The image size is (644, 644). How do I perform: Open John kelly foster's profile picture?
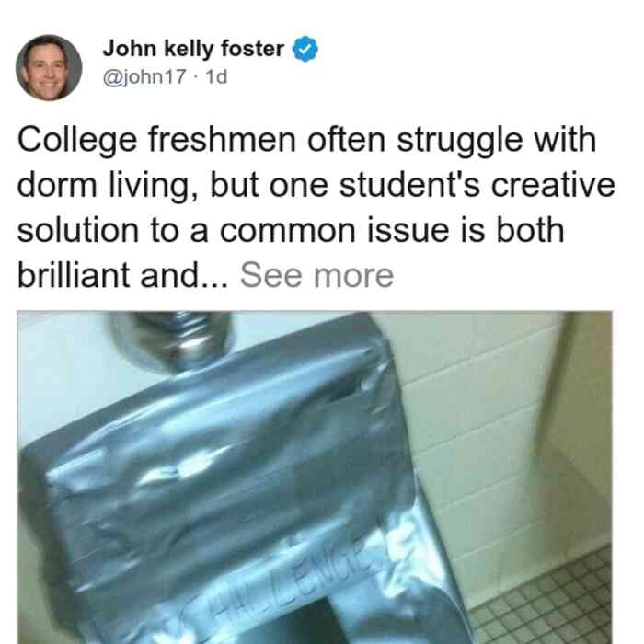tap(49, 68)
